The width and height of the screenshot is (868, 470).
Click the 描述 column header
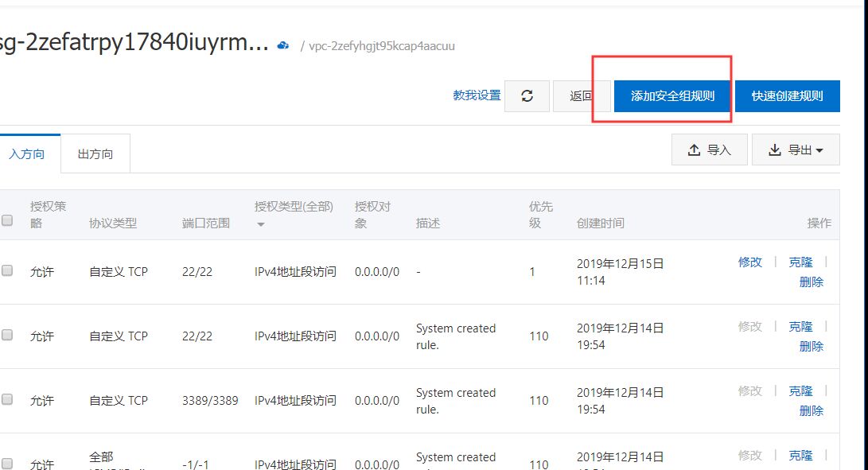pos(428,223)
